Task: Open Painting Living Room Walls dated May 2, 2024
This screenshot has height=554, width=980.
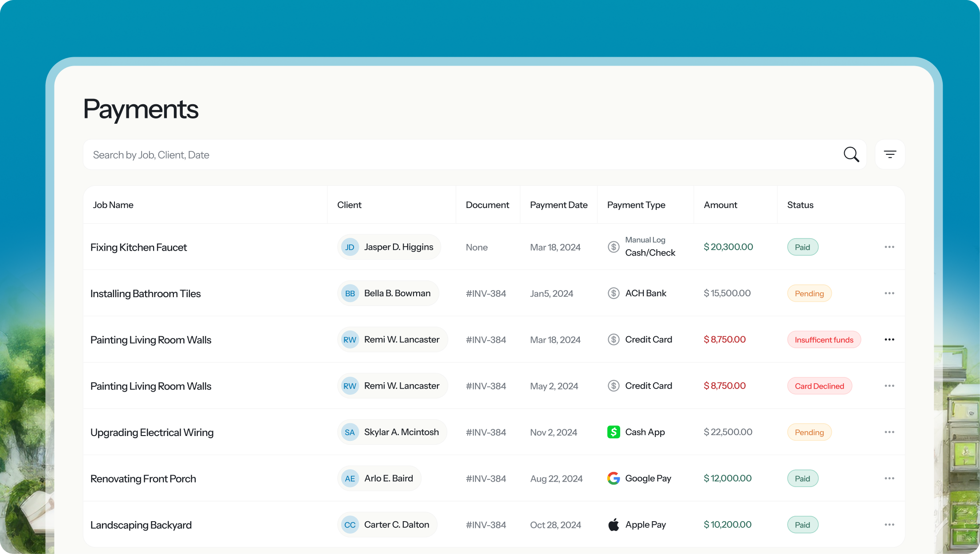Action: 151,386
